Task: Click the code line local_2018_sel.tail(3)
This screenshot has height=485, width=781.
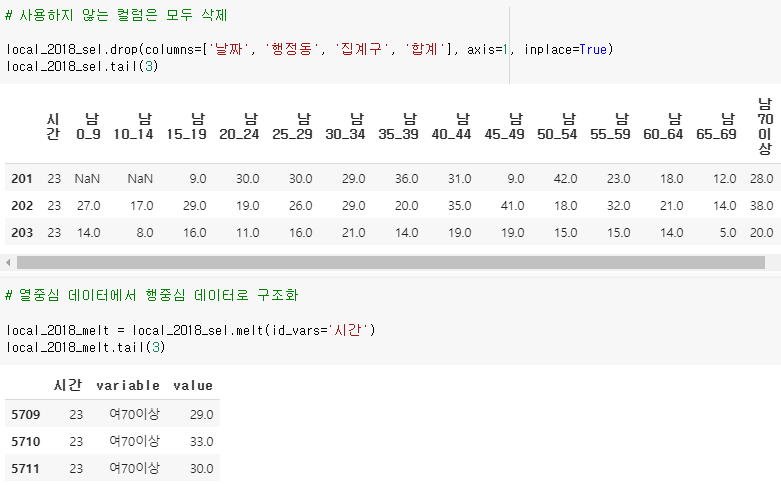Action: coord(82,66)
